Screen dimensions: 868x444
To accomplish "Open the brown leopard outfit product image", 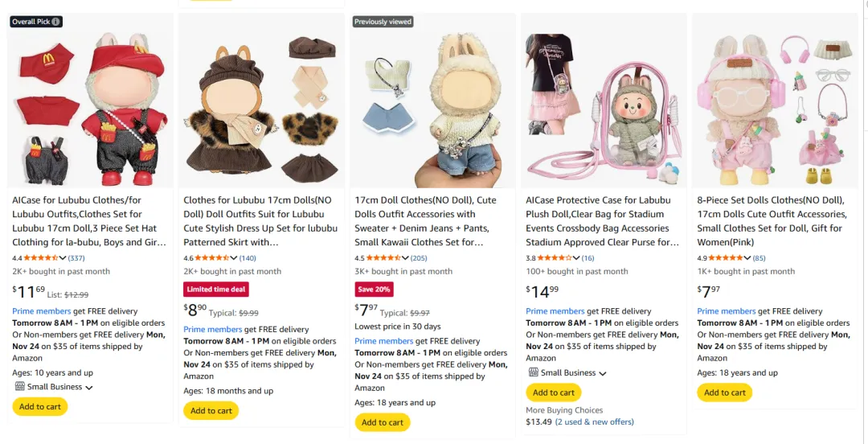I will [x=261, y=101].
